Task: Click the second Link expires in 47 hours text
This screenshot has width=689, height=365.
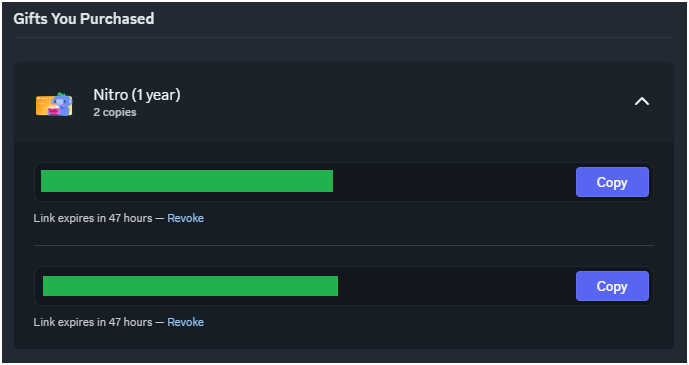Action: click(93, 322)
